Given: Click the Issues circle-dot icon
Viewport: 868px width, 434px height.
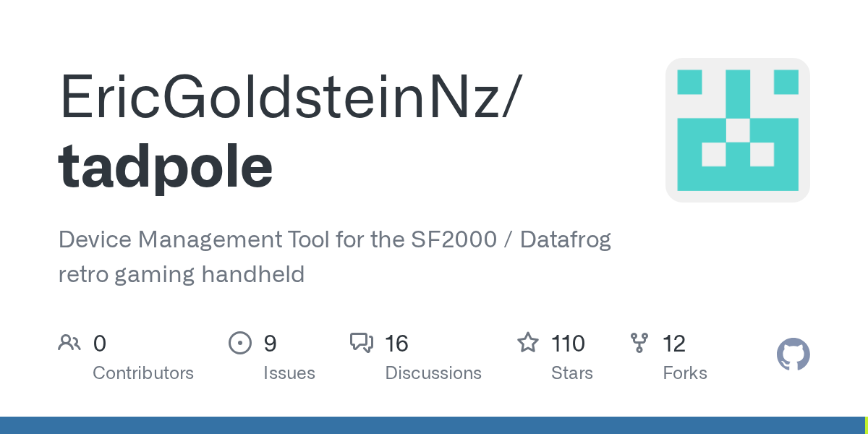Looking at the screenshot, I should pyautogui.click(x=239, y=343).
